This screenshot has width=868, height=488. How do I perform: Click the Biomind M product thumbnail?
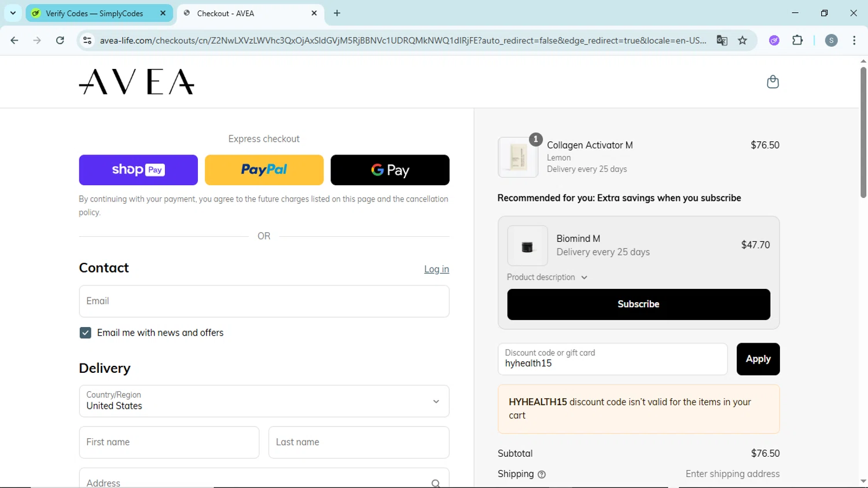click(x=527, y=246)
